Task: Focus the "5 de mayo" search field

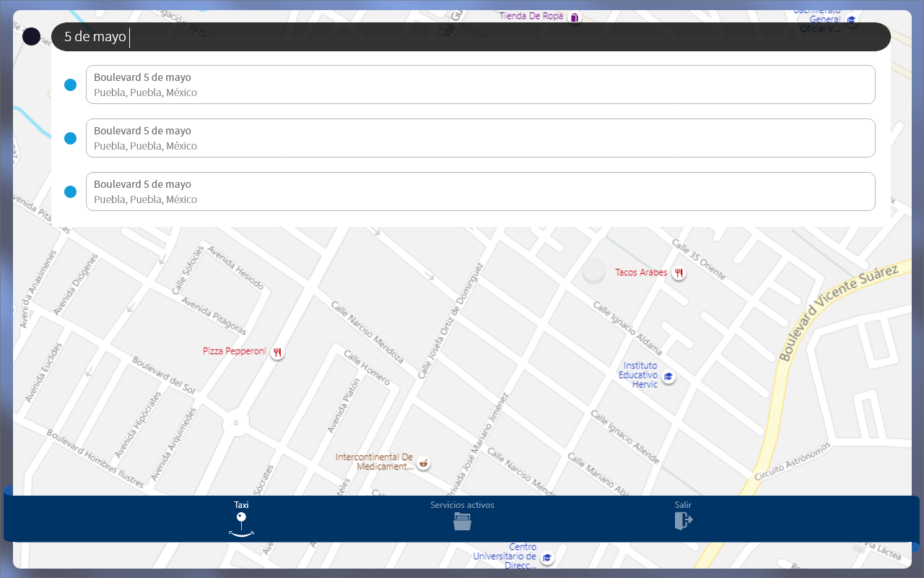Action: click(x=469, y=37)
